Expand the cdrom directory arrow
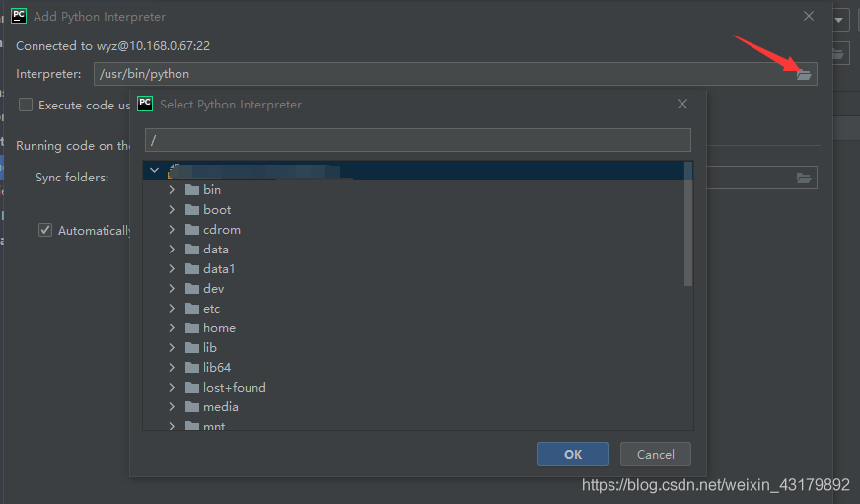Viewport: 860px width, 504px height. [x=172, y=230]
